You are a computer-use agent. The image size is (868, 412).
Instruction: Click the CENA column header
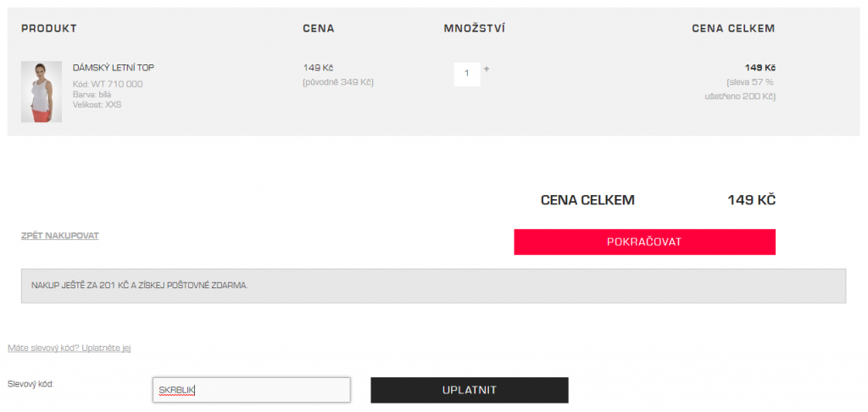319,29
